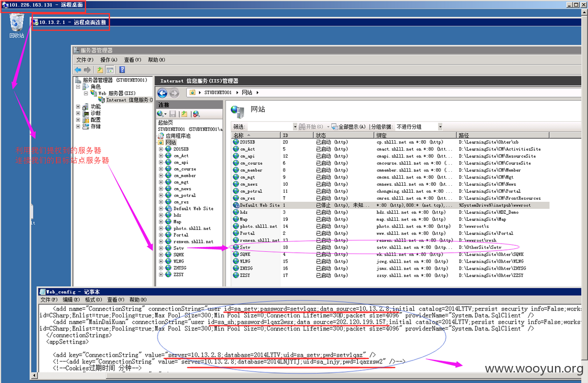Click the IIS Manager round back button
Image resolution: width=588 pixels, height=383 pixels.
(x=162, y=93)
